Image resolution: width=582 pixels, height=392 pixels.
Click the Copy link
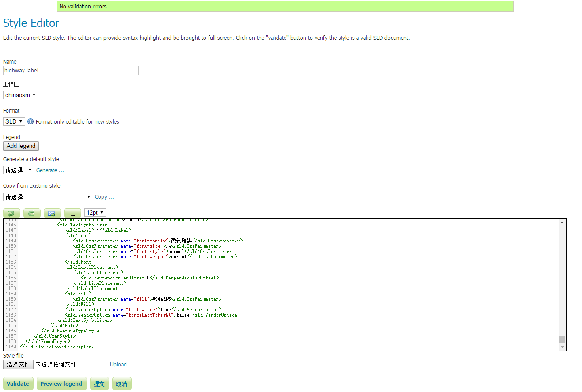104,197
